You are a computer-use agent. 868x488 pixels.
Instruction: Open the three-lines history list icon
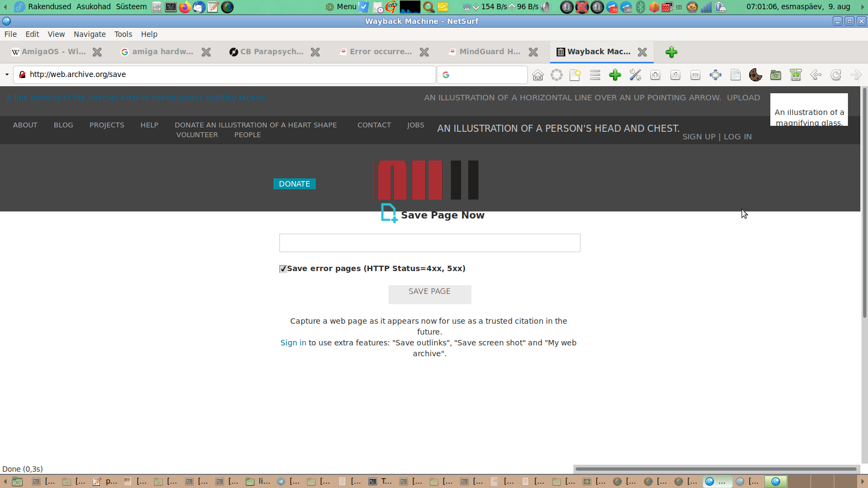click(x=595, y=75)
